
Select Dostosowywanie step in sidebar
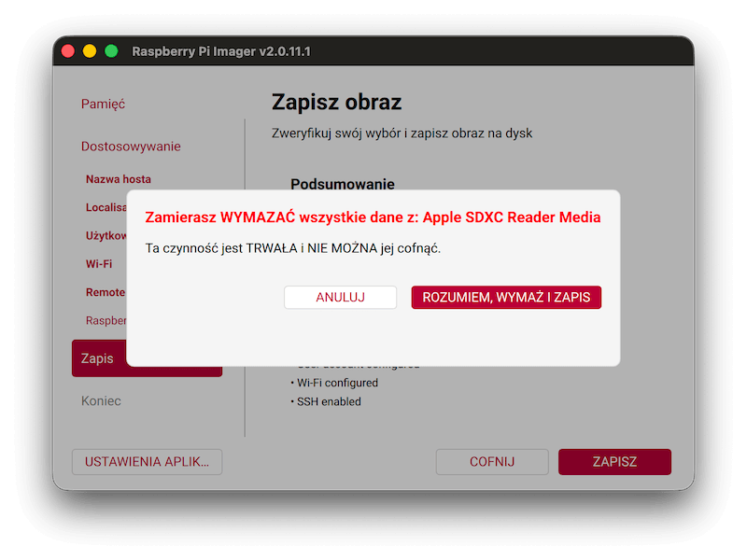click(x=131, y=147)
